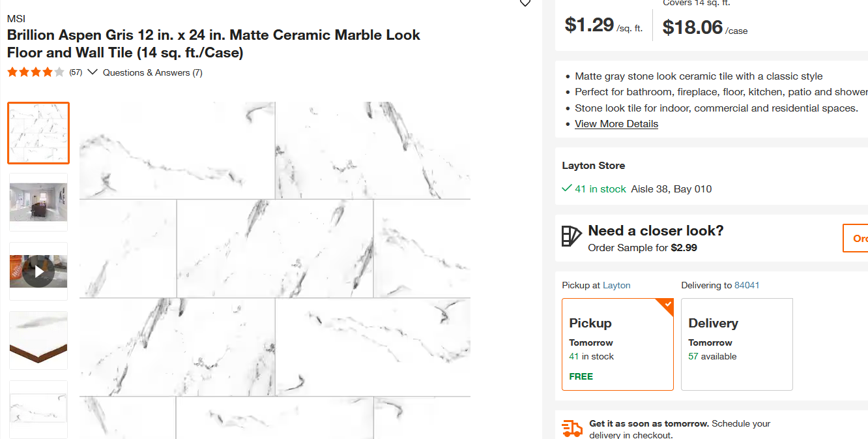Viewport: 868px width, 439px height.
Task: Change the pickup store by clicking Layton
Action: [x=616, y=285]
